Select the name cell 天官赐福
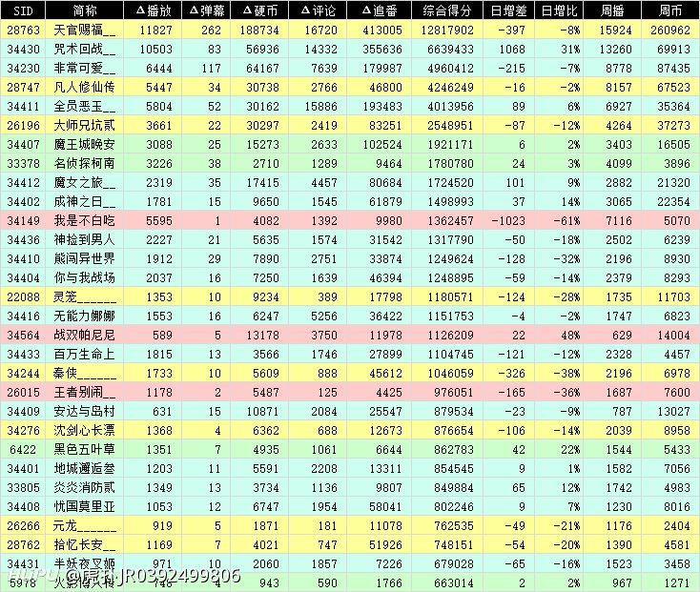The width and height of the screenshot is (700, 592). (84, 30)
